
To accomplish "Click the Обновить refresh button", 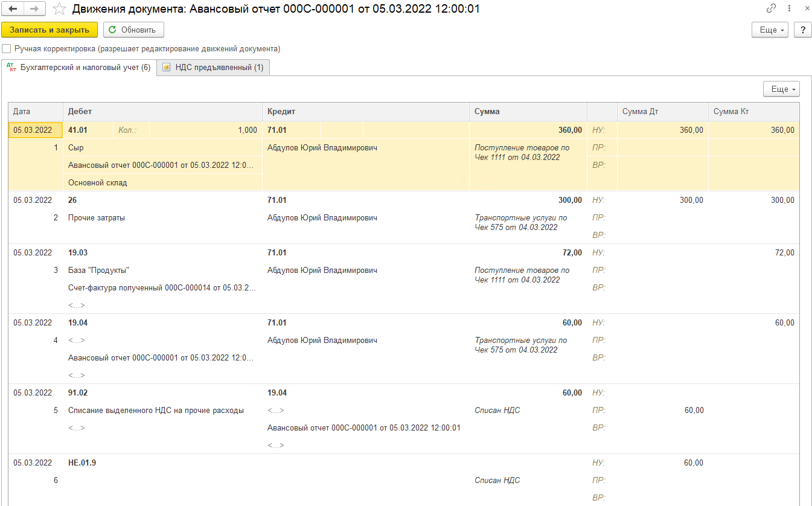I will click(133, 30).
